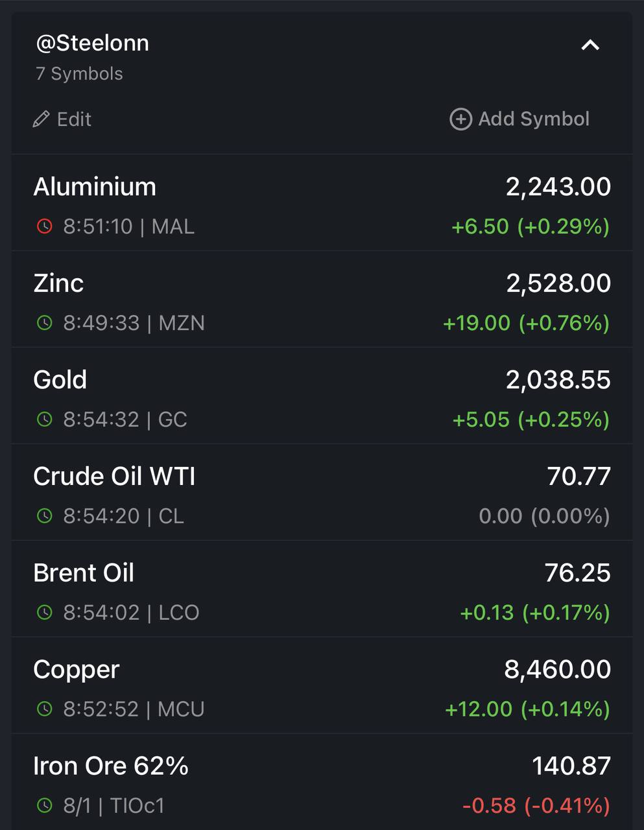This screenshot has height=830, width=644.
Task: Open the Brent Oil entry
Action: [322, 589]
